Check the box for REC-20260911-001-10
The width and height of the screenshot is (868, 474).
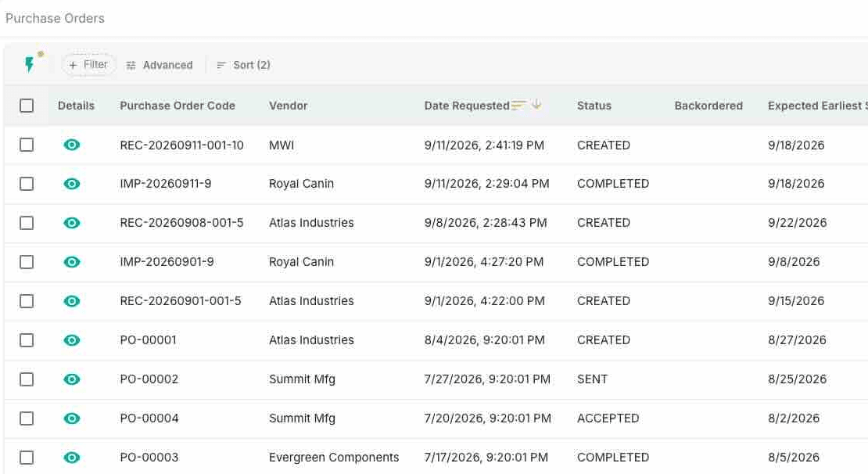pyautogui.click(x=27, y=145)
